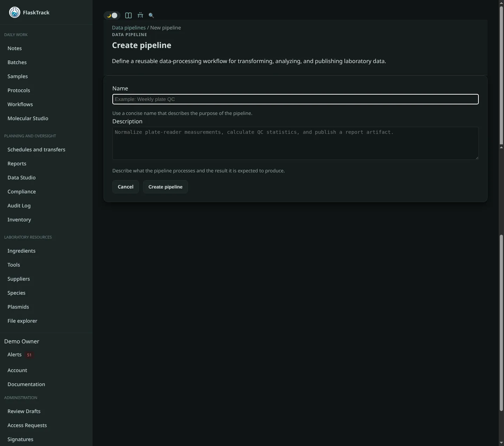Navigate to Inventory
This screenshot has width=504, height=446.
point(19,220)
